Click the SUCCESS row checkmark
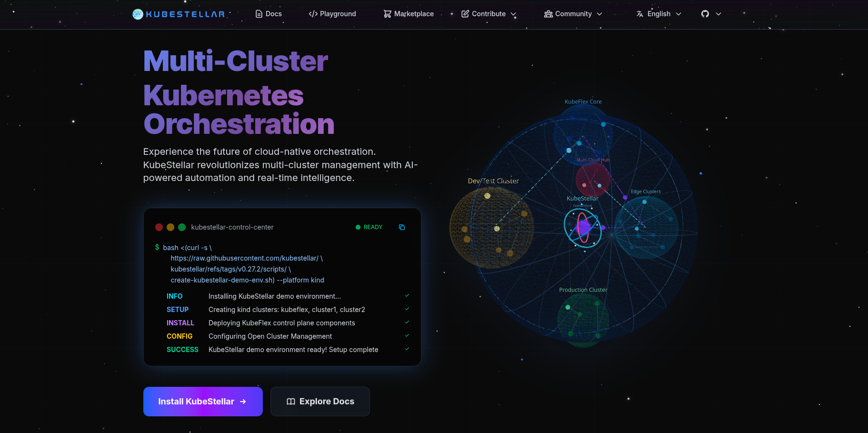This screenshot has height=433, width=868. (x=407, y=349)
